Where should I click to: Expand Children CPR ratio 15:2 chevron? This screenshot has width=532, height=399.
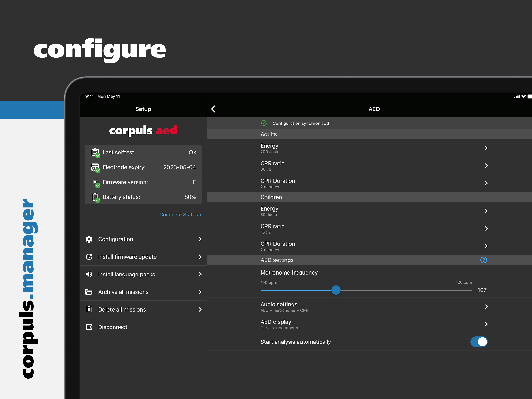click(486, 228)
